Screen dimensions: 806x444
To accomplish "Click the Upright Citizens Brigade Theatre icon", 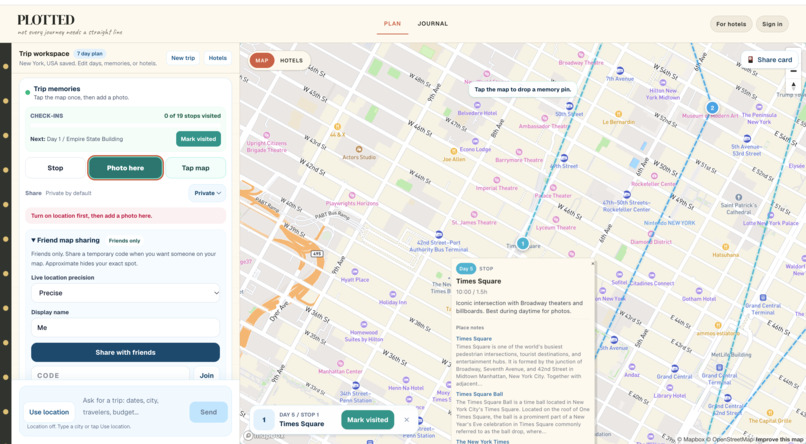I will click(266, 135).
